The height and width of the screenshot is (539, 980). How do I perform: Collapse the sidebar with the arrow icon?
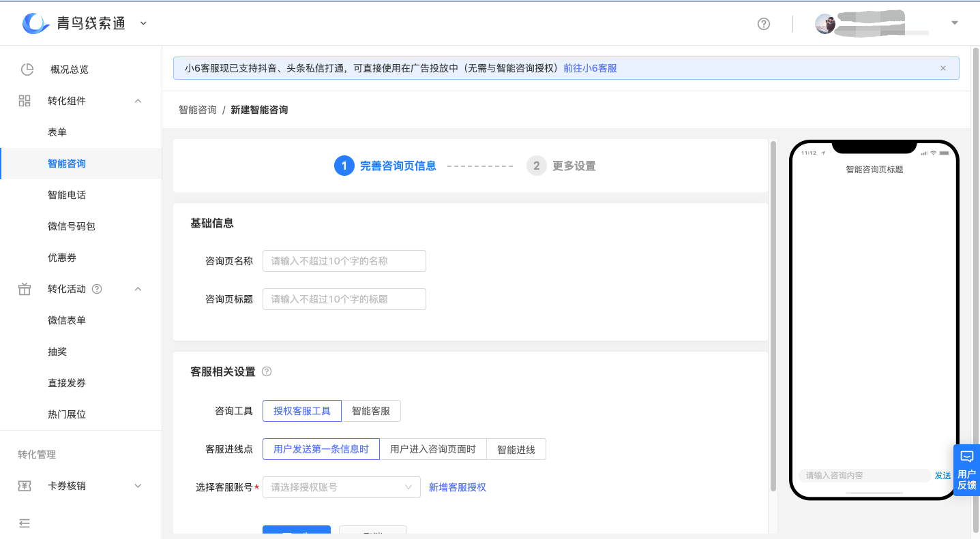pyautogui.click(x=25, y=523)
